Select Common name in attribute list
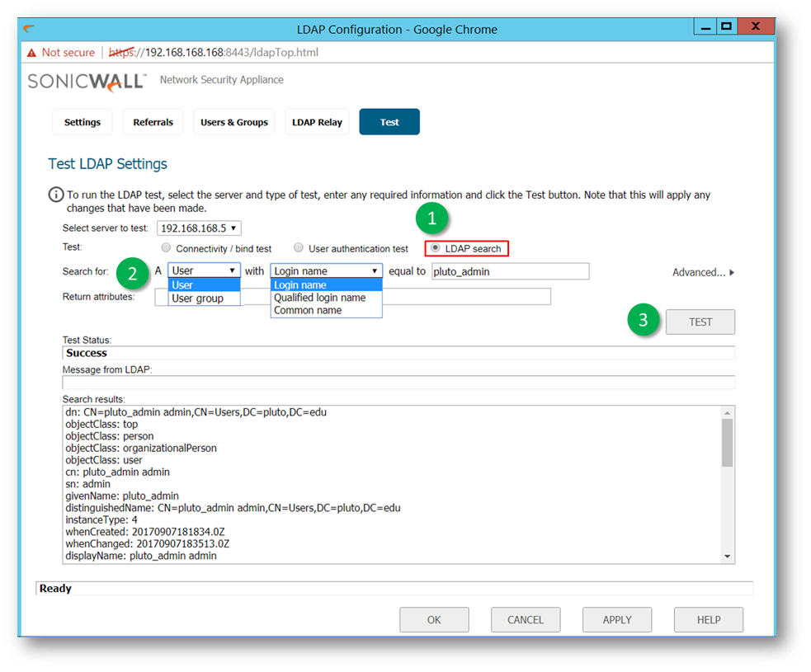 308,311
